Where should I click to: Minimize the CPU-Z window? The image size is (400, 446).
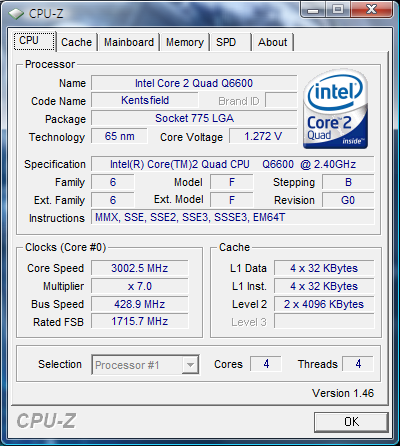click(313, 10)
